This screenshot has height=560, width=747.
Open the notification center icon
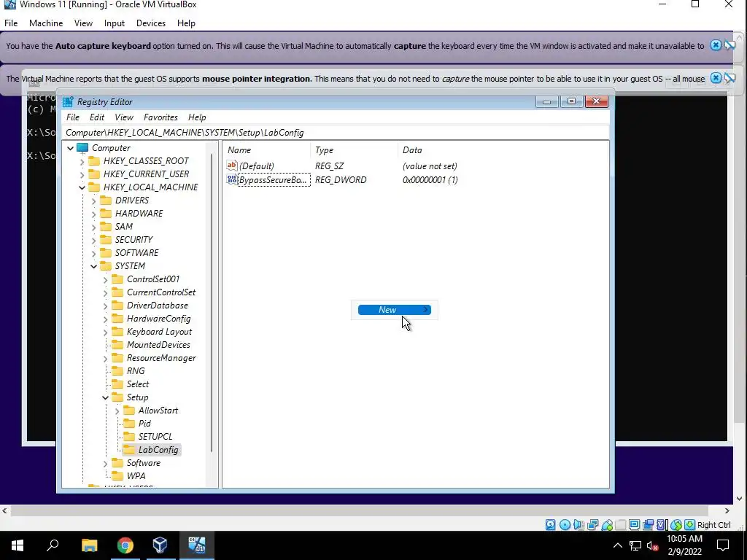723,545
